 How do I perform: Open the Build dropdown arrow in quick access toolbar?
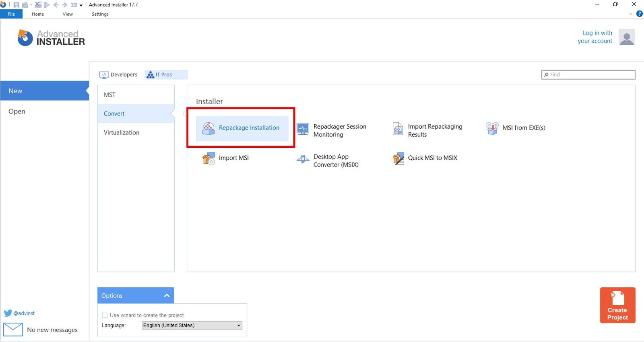[31, 5]
